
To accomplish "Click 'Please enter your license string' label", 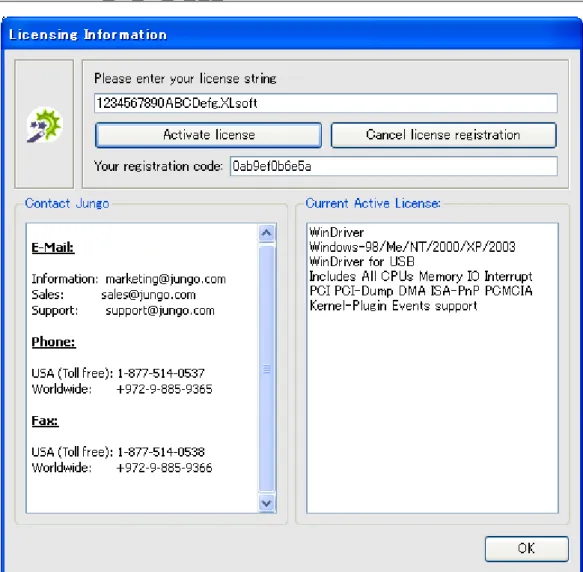I will coord(185,78).
